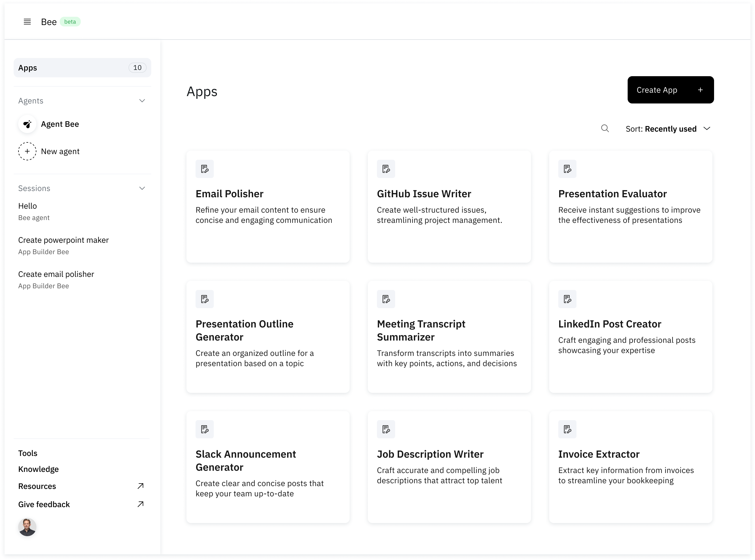Image resolution: width=755 pixels, height=560 pixels.
Task: Open the Give feedback link
Action: tap(44, 504)
